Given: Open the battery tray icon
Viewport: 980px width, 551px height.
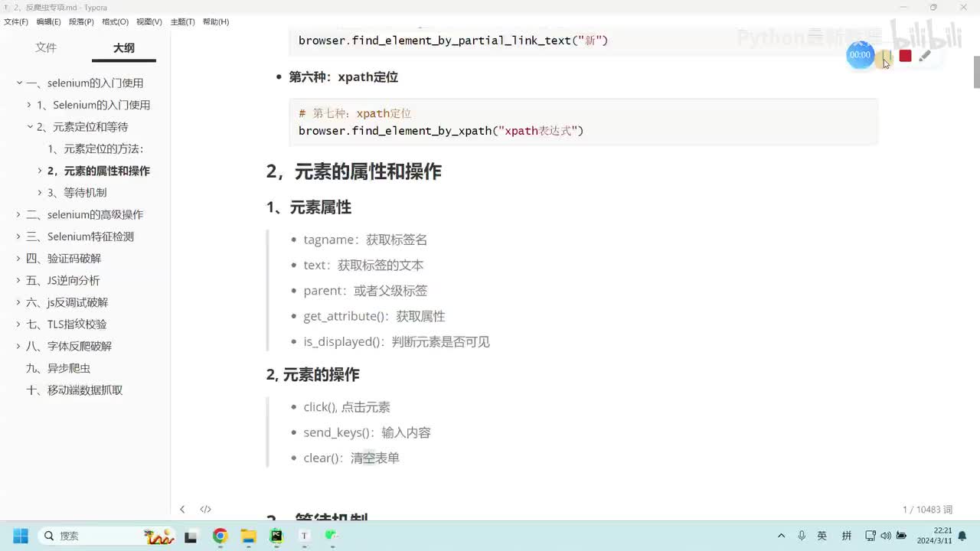Looking at the screenshot, I should [x=902, y=536].
